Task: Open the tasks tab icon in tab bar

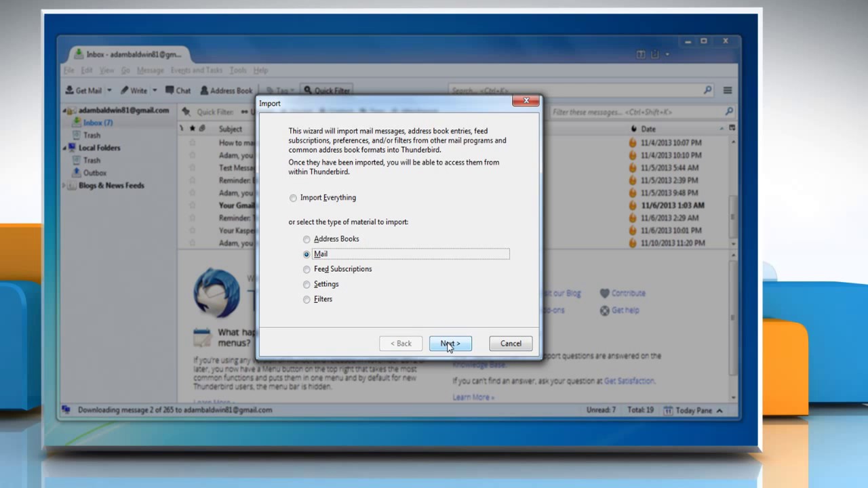Action: [x=654, y=54]
